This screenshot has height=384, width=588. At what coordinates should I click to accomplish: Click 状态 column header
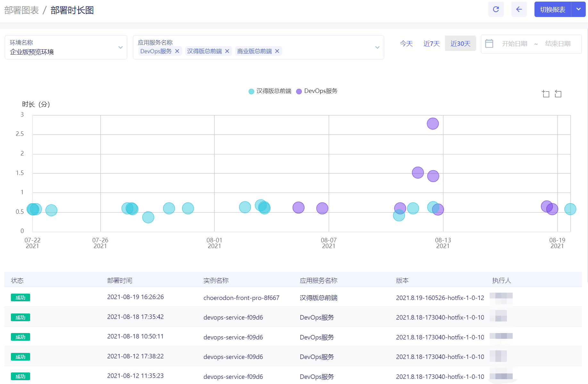pos(17,280)
